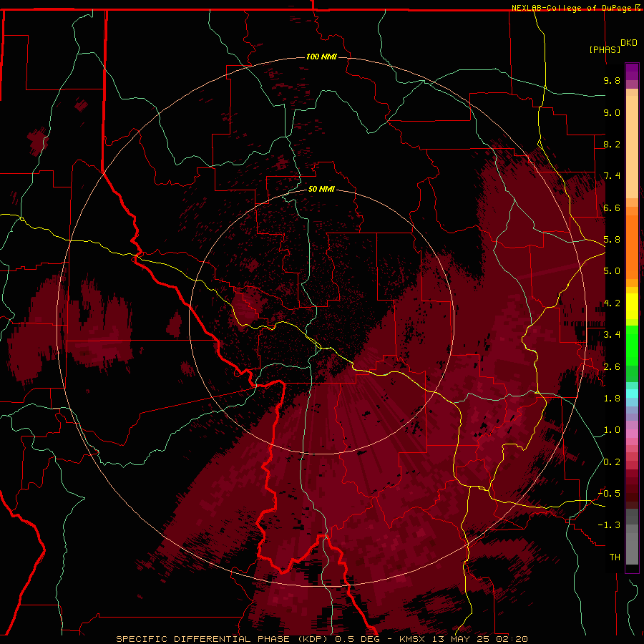Screen dimensions: 644x644
Task: Click the yellow segment of the color bar
Action: point(632,306)
